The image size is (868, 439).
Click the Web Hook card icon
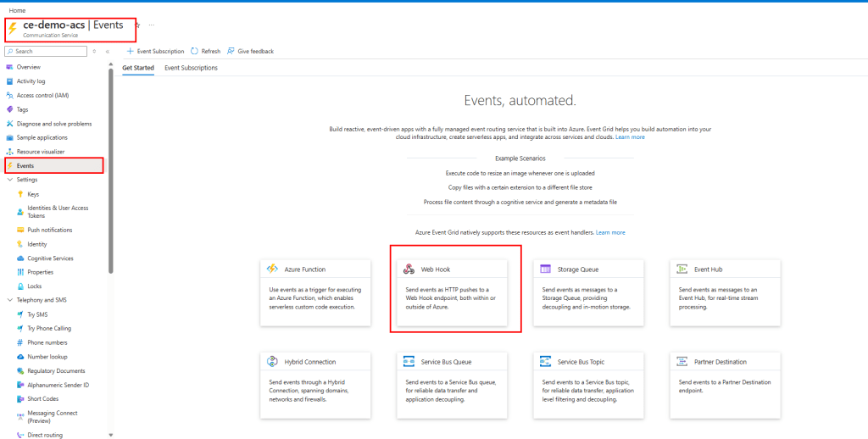tap(409, 270)
